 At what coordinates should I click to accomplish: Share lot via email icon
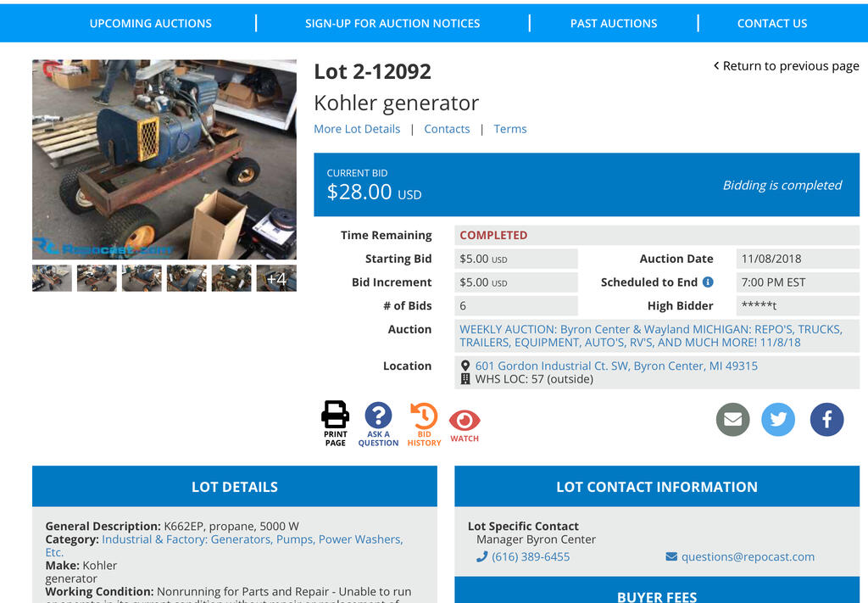pyautogui.click(x=732, y=420)
